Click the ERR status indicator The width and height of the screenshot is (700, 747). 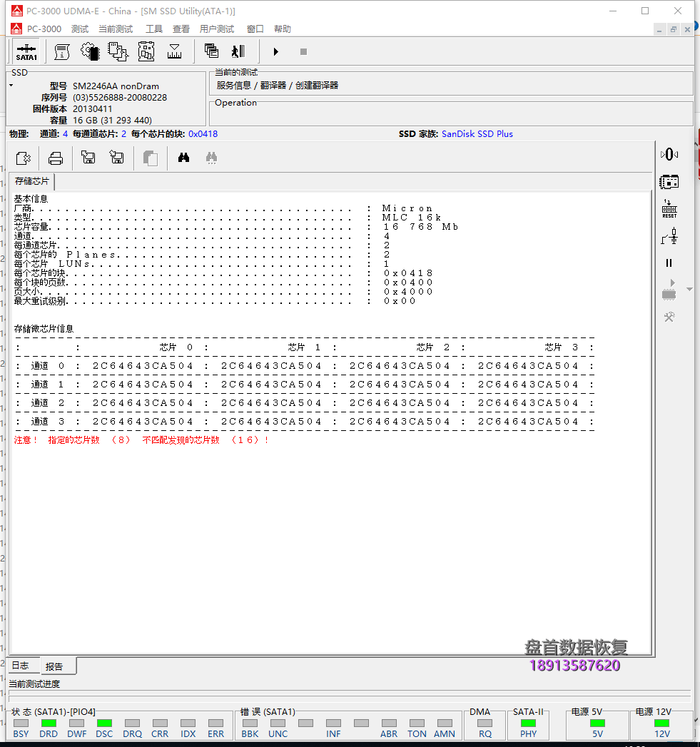(216, 723)
